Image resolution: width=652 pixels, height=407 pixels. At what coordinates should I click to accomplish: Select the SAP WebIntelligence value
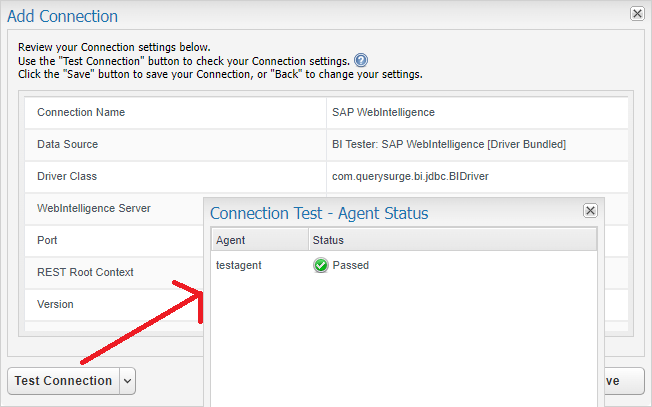[x=383, y=112]
